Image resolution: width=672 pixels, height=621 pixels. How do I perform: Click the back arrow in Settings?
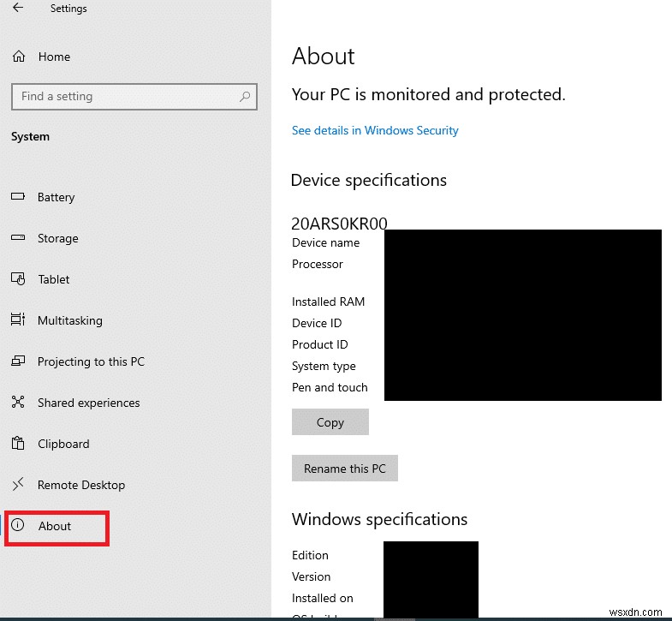coord(18,8)
